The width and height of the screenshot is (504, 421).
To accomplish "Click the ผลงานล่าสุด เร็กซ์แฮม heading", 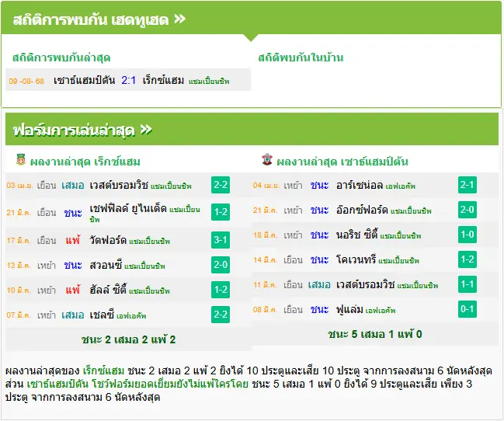I will tap(85, 162).
